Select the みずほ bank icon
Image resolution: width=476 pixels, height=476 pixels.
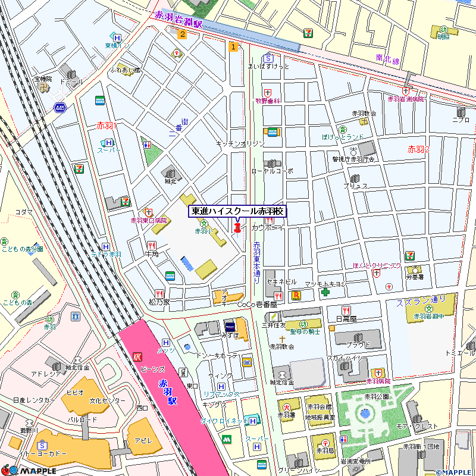tap(230, 327)
